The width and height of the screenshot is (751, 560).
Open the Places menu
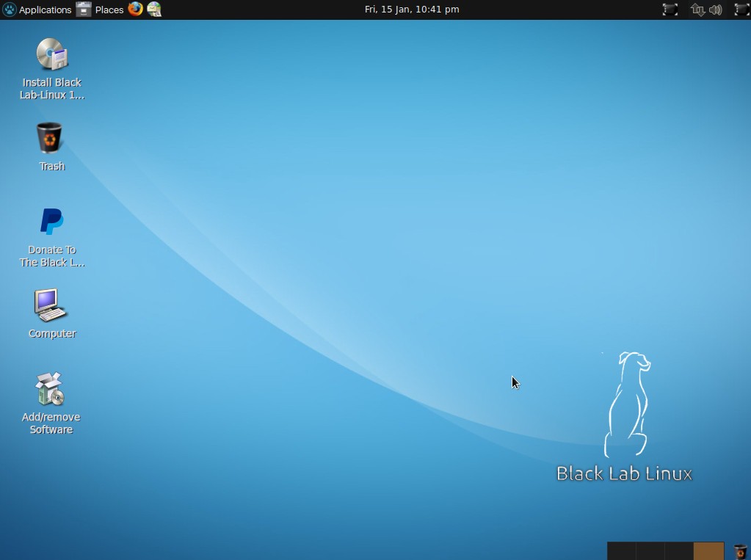(109, 10)
